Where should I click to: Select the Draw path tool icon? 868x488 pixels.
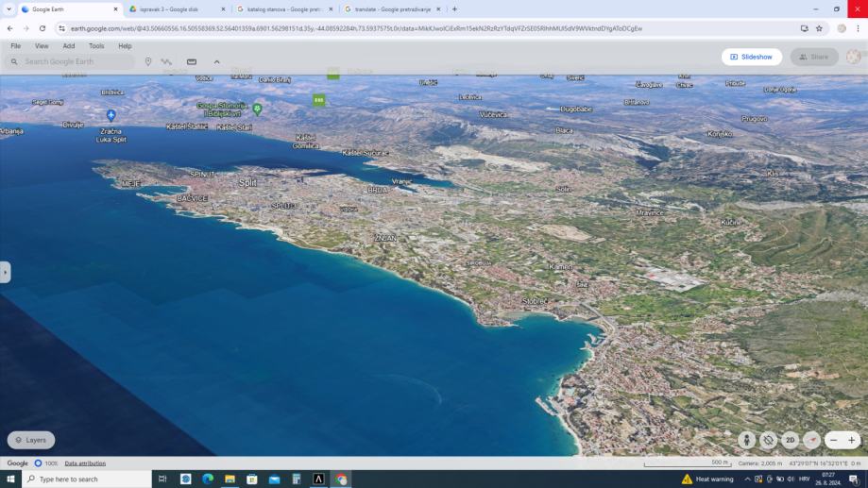pyautogui.click(x=166, y=61)
